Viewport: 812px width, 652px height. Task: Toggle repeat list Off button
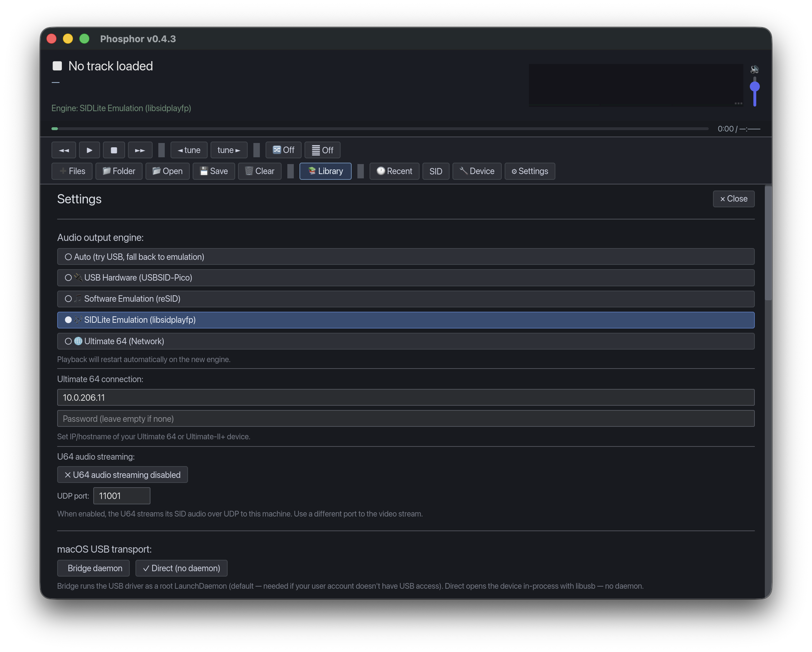pyautogui.click(x=322, y=150)
